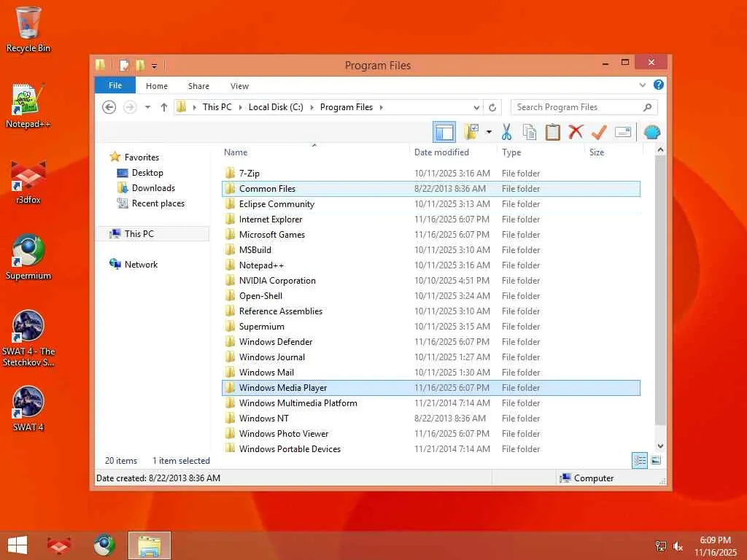Select Network in navigation pane
The height and width of the screenshot is (560, 747).
(x=141, y=264)
